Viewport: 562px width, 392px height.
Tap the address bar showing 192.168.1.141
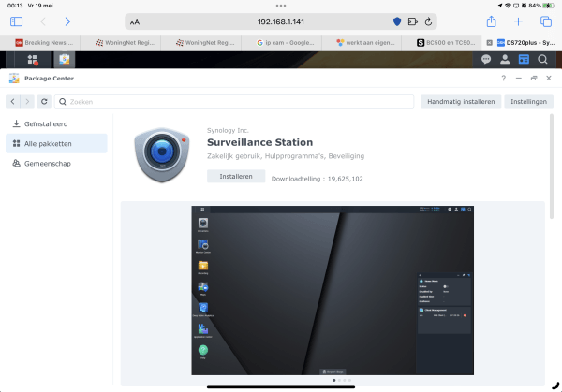tap(281, 22)
